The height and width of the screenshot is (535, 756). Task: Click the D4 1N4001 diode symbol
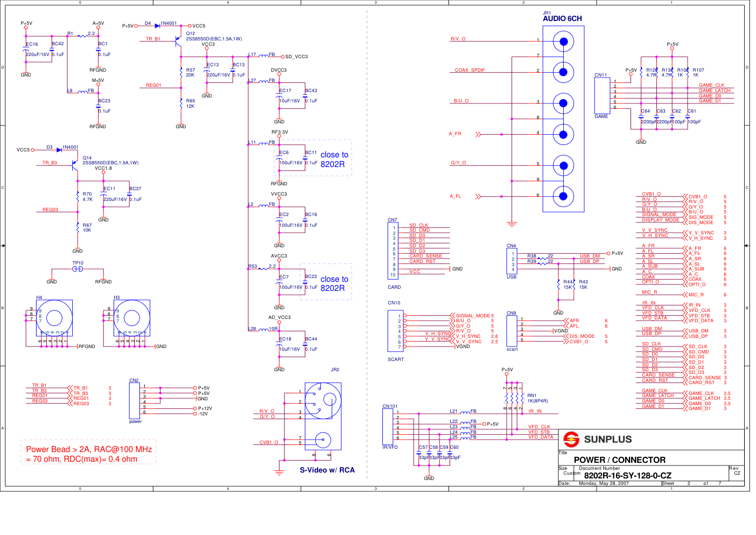click(x=157, y=25)
